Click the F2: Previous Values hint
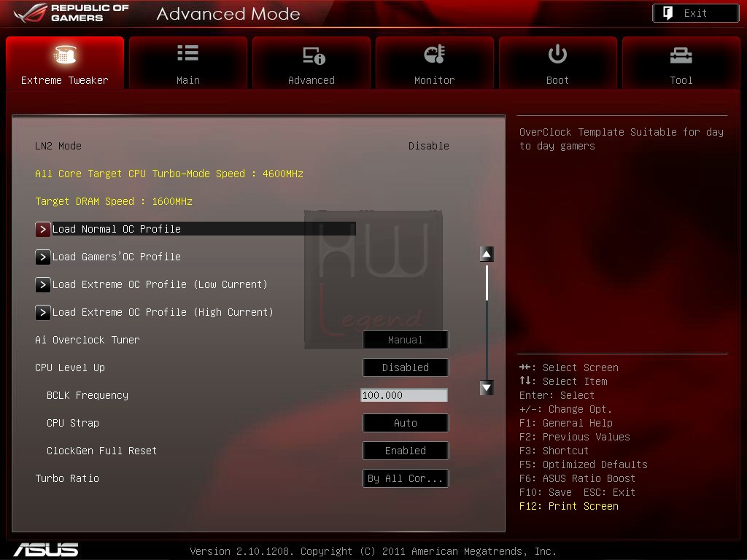The image size is (747, 560). (575, 437)
